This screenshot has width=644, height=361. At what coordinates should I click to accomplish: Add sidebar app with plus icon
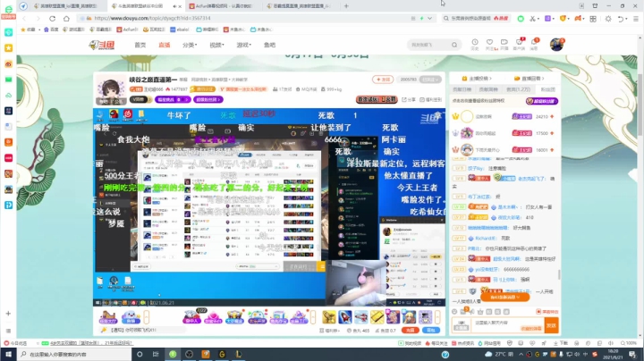coord(8,314)
